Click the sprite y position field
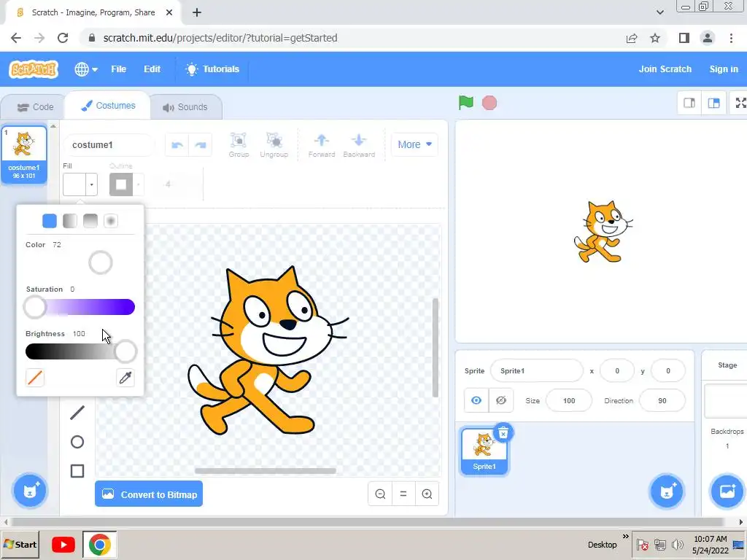Image resolution: width=747 pixels, height=560 pixels. pos(668,371)
